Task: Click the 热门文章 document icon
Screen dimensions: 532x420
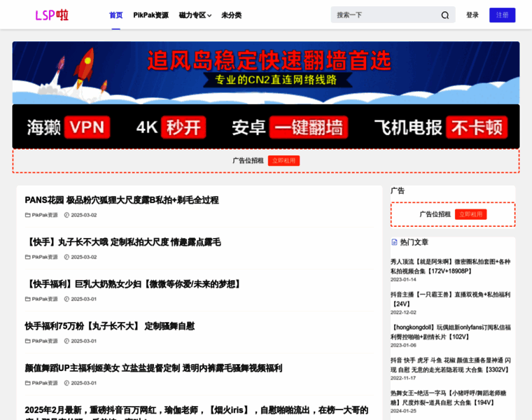Action: (x=394, y=242)
